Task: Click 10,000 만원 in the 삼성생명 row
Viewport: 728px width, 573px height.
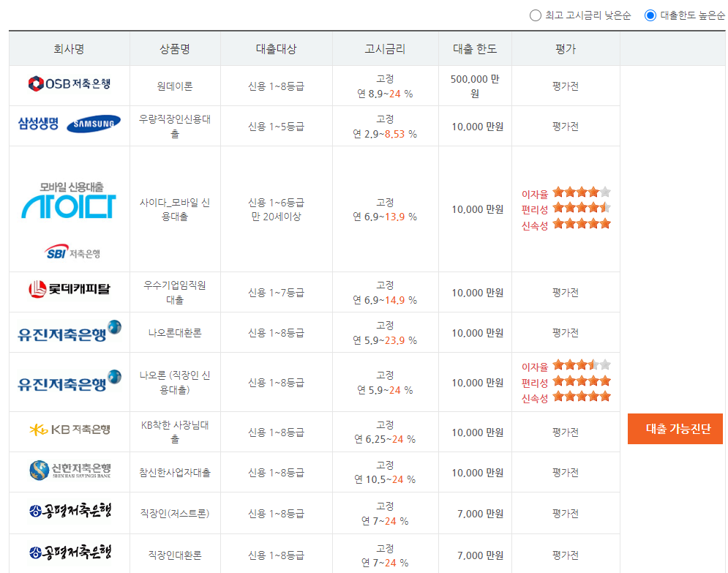Action: 477,127
